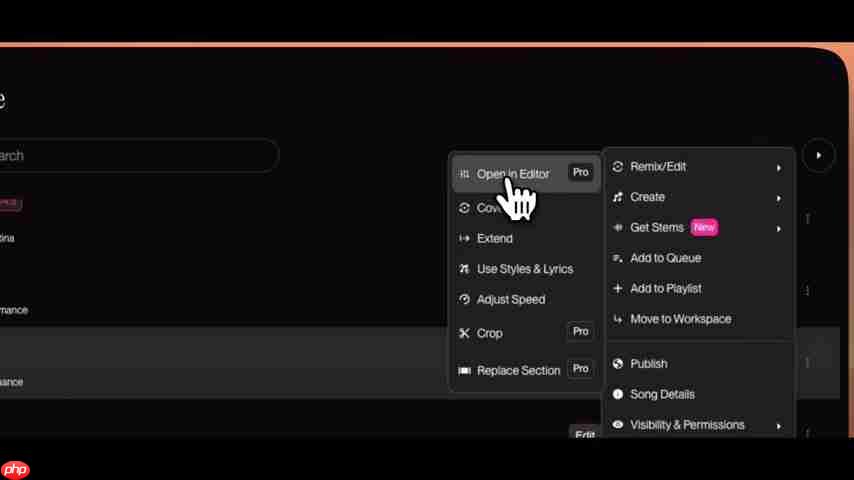854x480 pixels.
Task: Choose Move to Workspace
Action: tap(699, 319)
